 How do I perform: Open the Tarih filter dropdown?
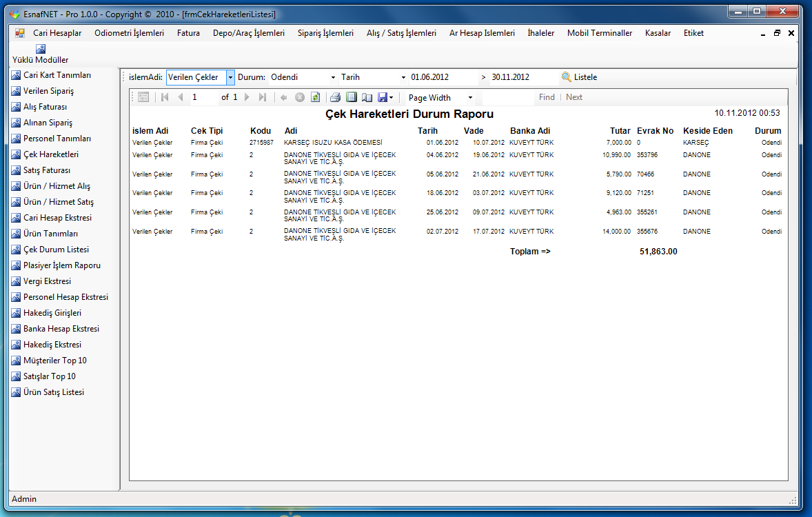pyautogui.click(x=403, y=77)
